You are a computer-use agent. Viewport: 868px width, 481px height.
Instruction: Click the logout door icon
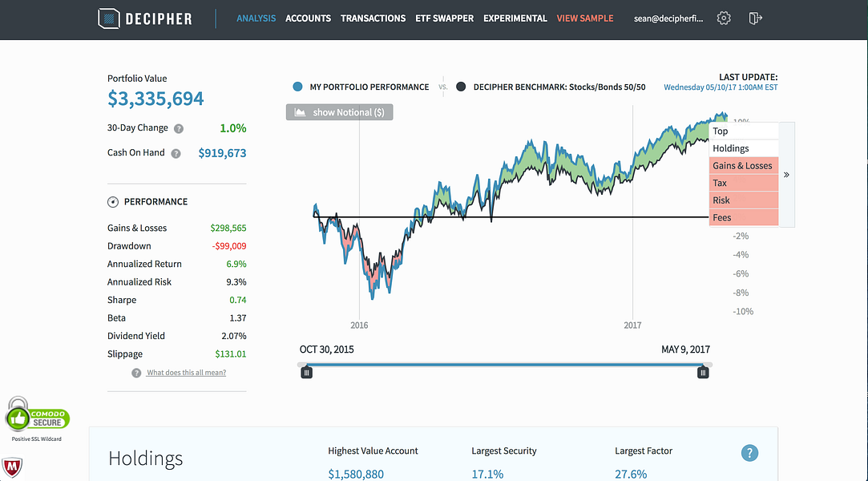(x=756, y=18)
